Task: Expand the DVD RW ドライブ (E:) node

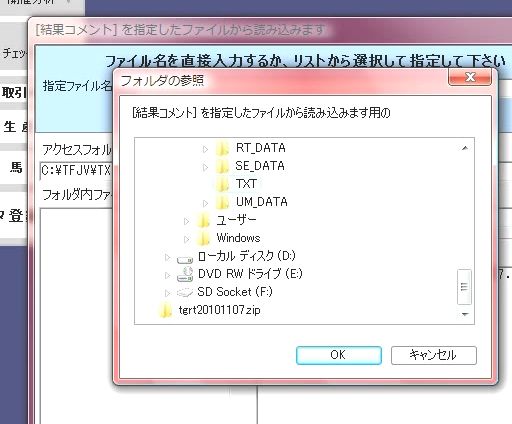Action: tap(167, 275)
